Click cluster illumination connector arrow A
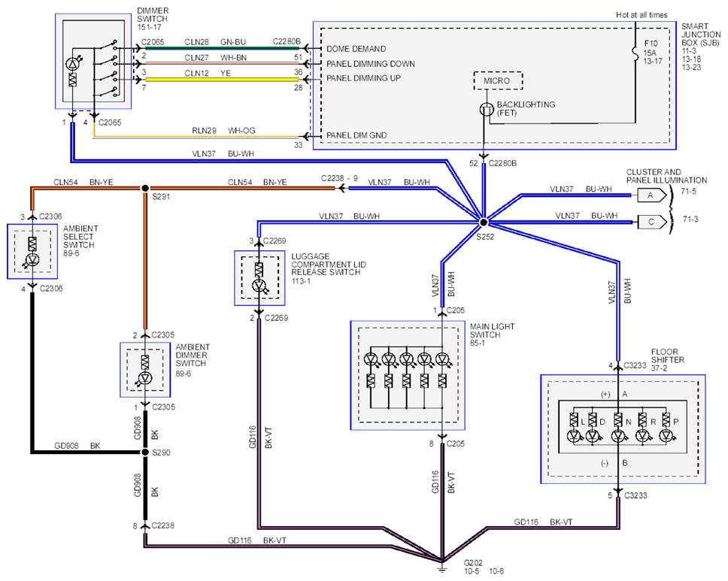 [651, 195]
